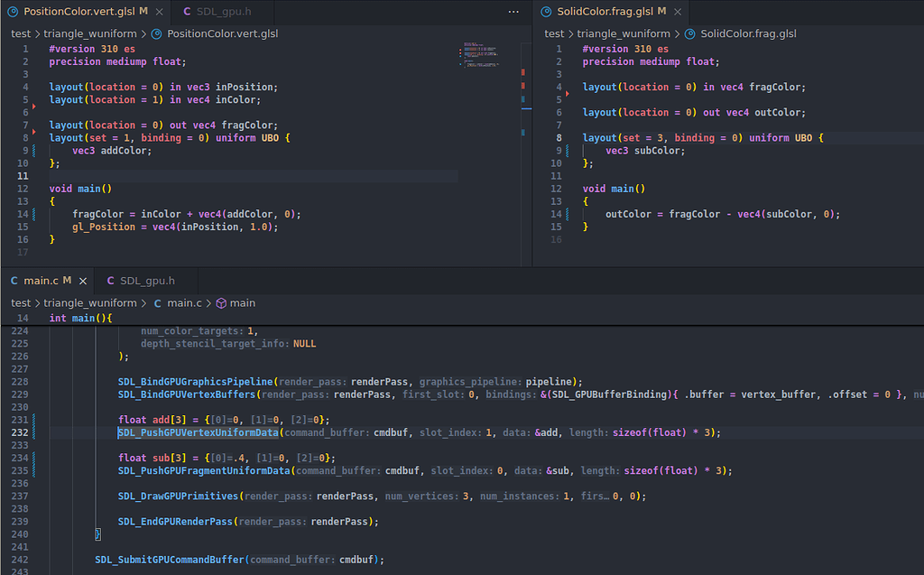Place cursor on SDL_DrawGPUPrimitives call
This screenshot has width=924, height=575.
(179, 496)
